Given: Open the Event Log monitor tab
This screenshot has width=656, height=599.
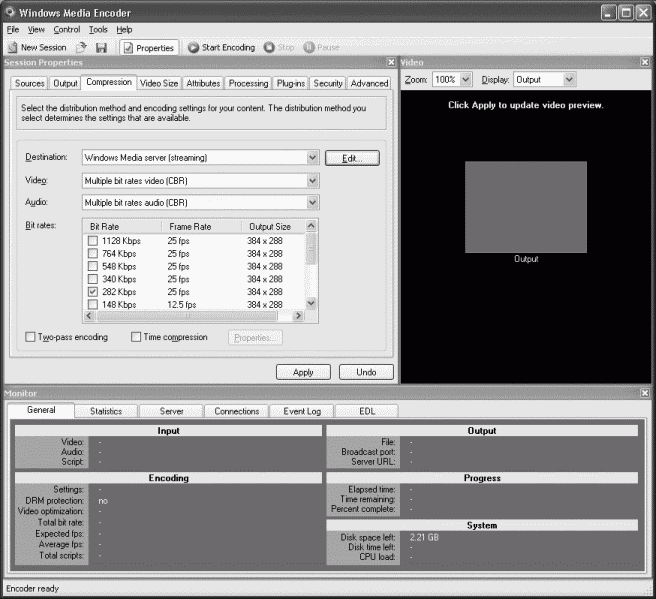Looking at the screenshot, I should (302, 411).
